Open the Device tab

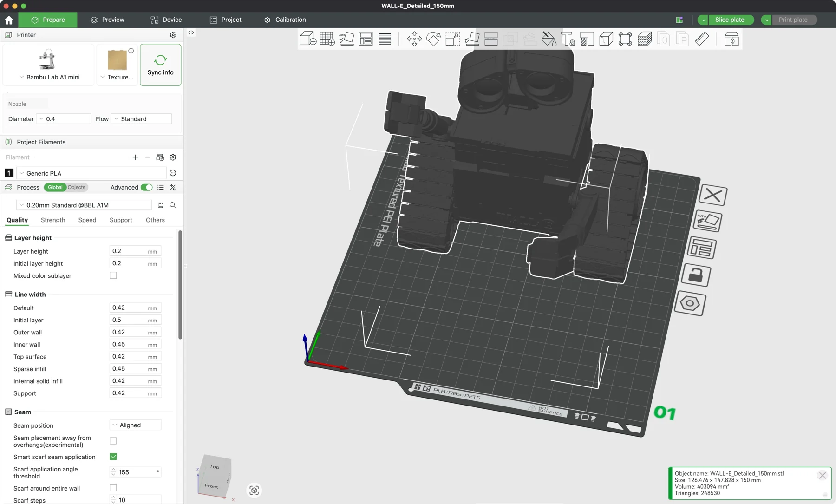pyautogui.click(x=166, y=20)
